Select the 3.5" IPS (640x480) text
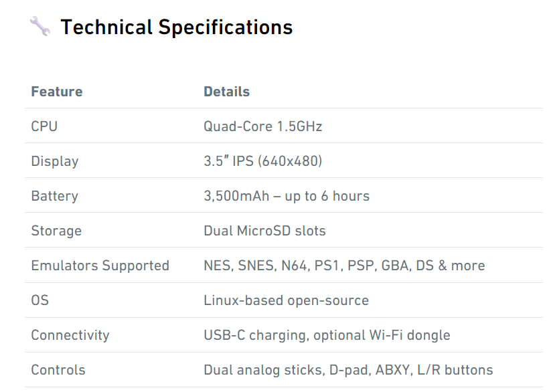The height and width of the screenshot is (392, 551). (x=263, y=161)
